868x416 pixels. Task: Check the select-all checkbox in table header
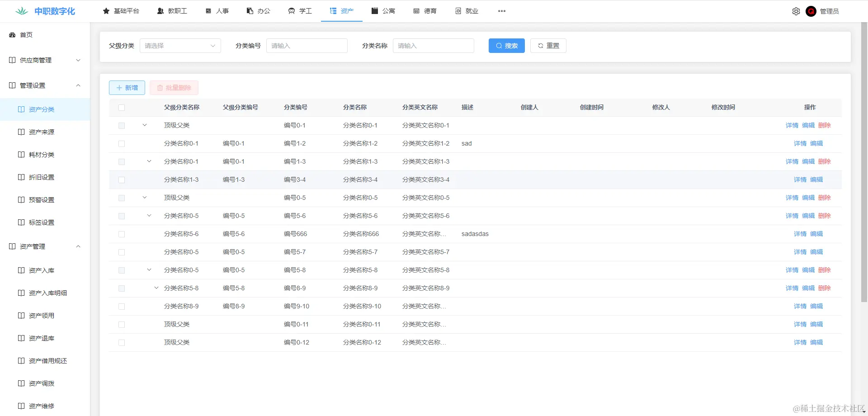tap(122, 108)
